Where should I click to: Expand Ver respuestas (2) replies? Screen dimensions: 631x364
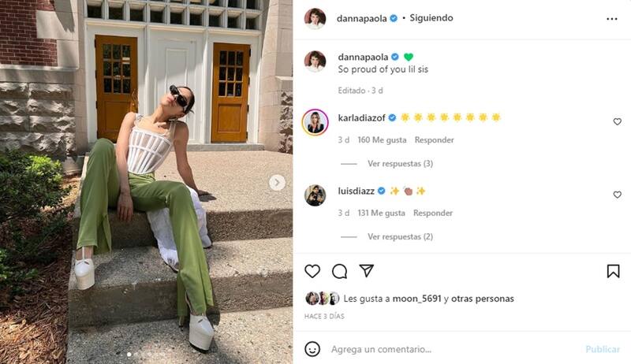400,236
